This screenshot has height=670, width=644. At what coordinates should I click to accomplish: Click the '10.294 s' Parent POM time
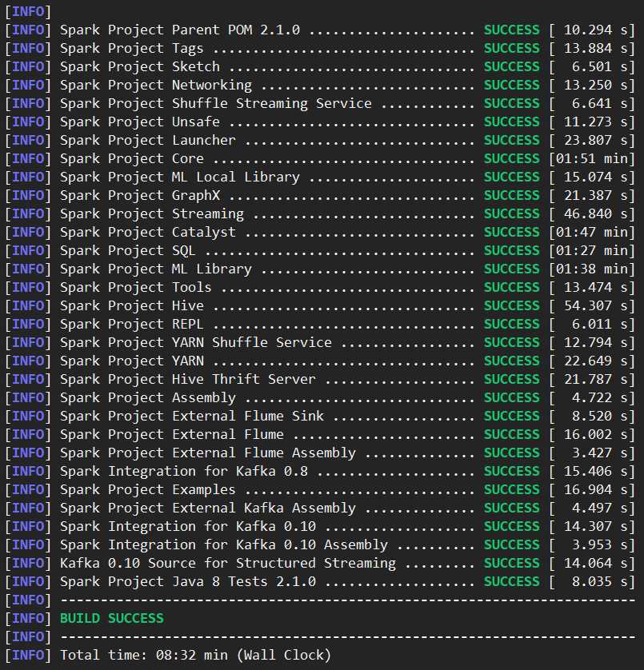(596, 30)
